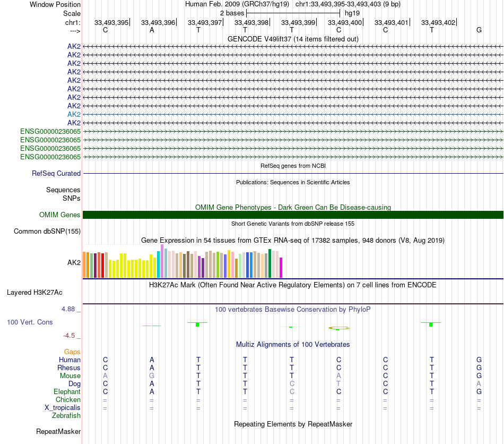Select the OMIM Genes dark green bar

(293, 215)
